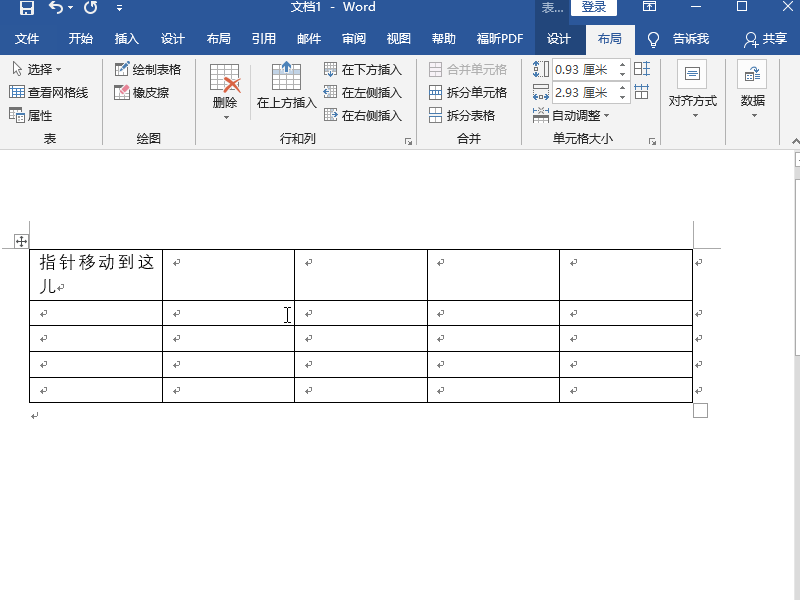The height and width of the screenshot is (600, 800).
Task: Click 拆分单元格 split cells
Action: point(467,92)
